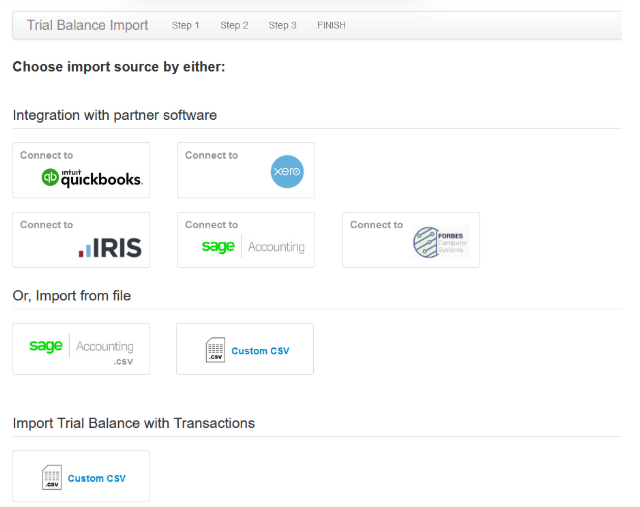Switch to Step 2
The width and height of the screenshot is (640, 507).
[234, 25]
